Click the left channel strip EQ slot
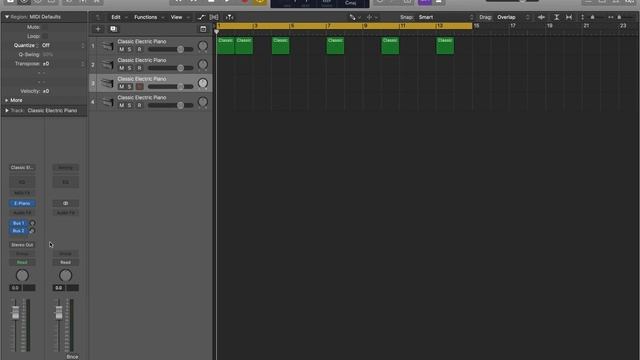This screenshot has height=360, width=640. pyautogui.click(x=22, y=182)
